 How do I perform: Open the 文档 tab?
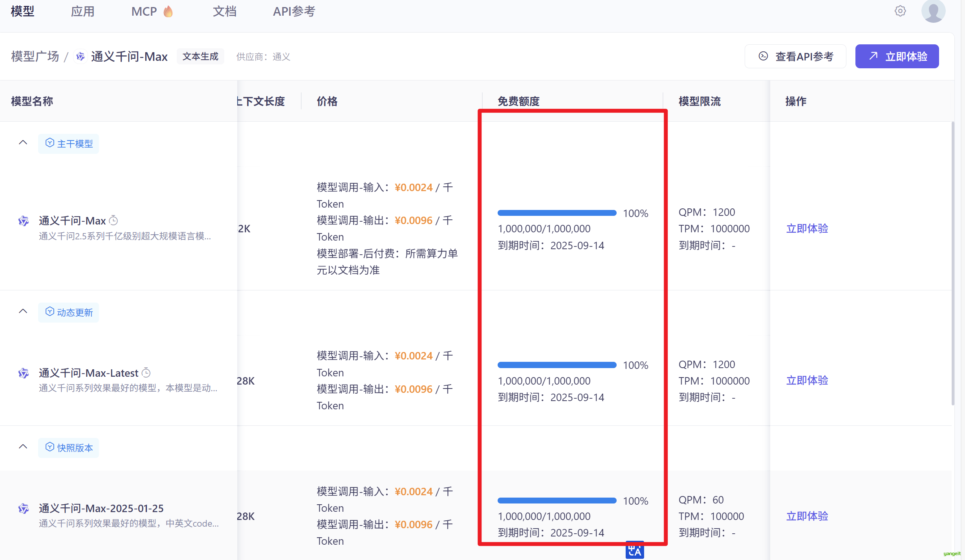pyautogui.click(x=225, y=11)
